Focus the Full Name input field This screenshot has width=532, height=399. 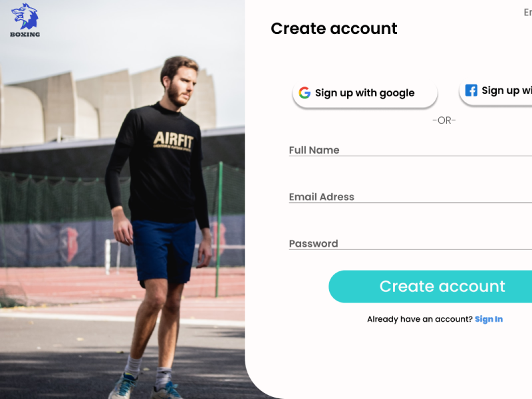(x=410, y=150)
